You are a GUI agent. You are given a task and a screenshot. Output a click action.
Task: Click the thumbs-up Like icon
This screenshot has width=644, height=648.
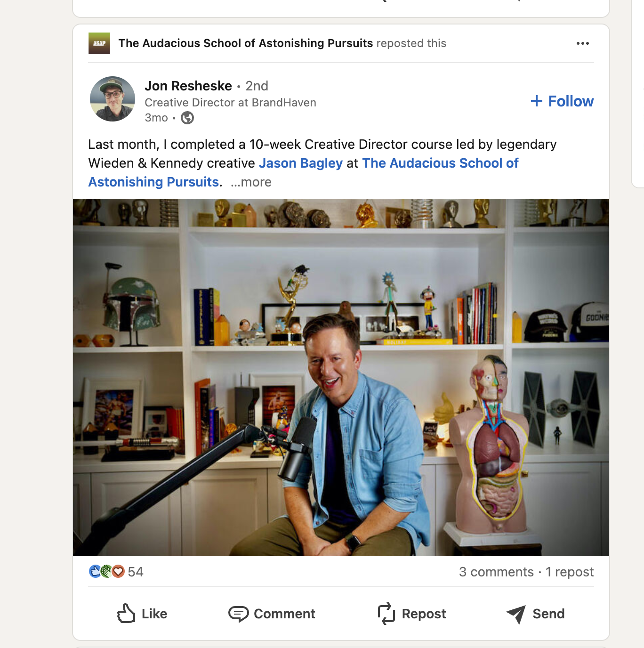click(126, 614)
